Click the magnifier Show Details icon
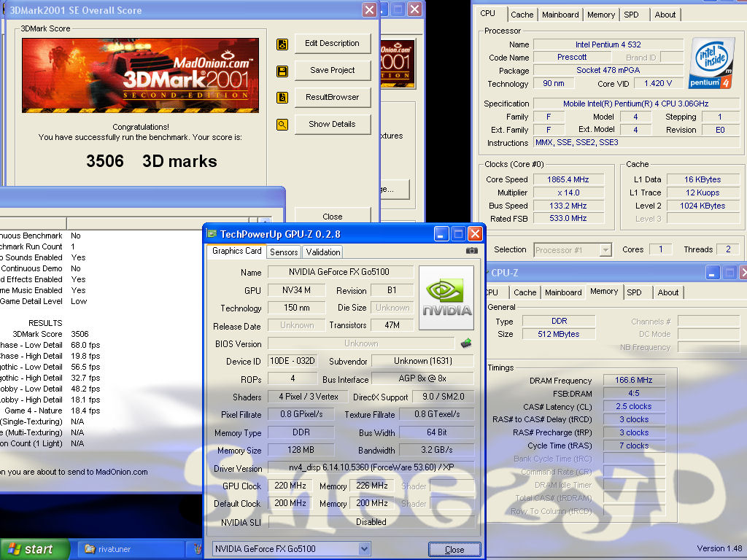The height and width of the screenshot is (560, 747). [x=282, y=125]
